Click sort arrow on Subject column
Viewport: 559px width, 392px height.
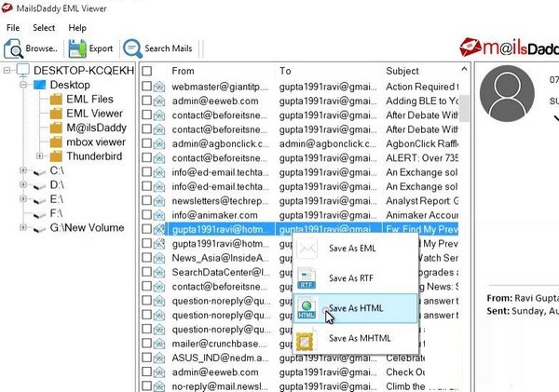pyautogui.click(x=464, y=69)
